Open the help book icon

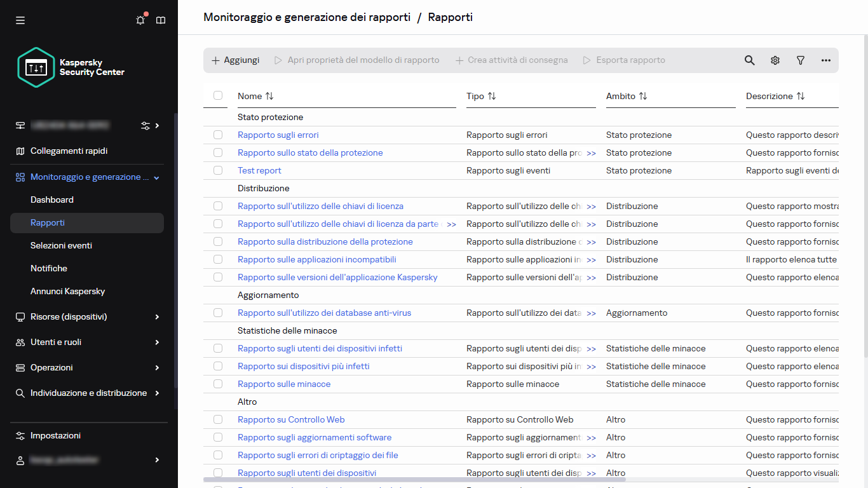(161, 20)
